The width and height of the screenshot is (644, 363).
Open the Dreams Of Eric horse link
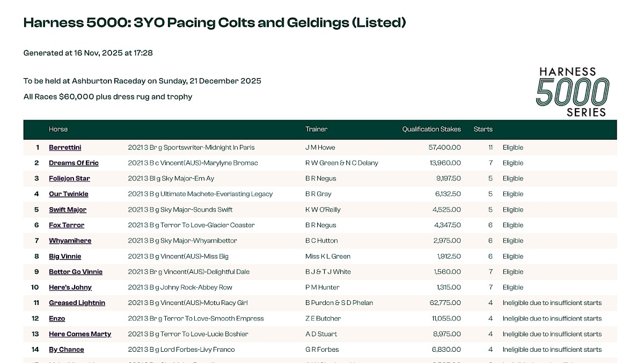[x=74, y=163]
